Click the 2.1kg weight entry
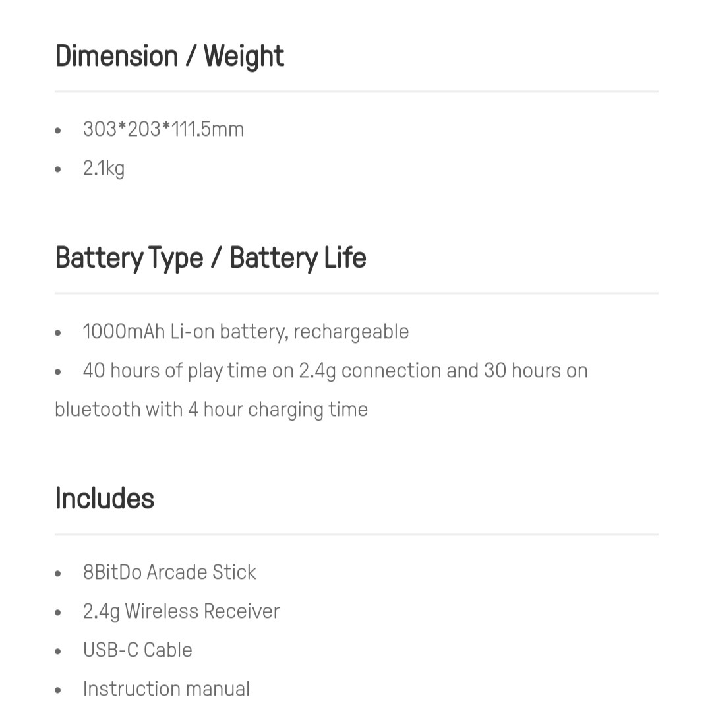This screenshot has width=712, height=728. pyautogui.click(x=104, y=169)
